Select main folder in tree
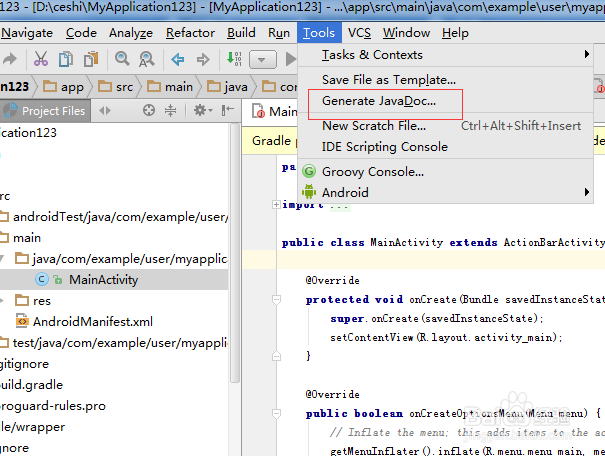605x456 pixels. 20,238
